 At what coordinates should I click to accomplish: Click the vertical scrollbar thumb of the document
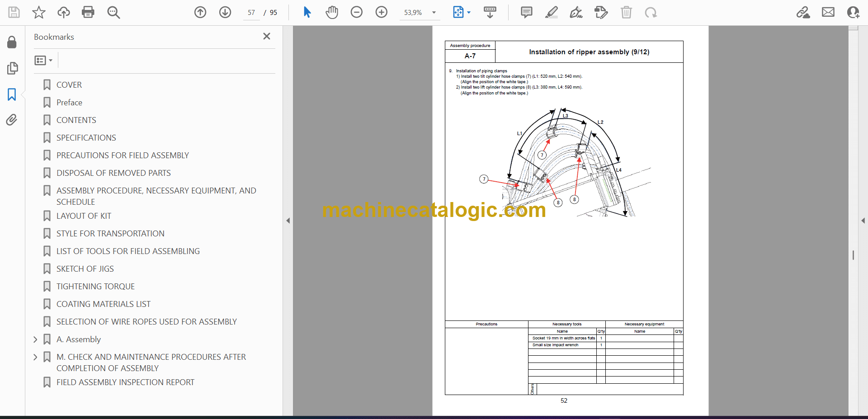click(x=853, y=255)
